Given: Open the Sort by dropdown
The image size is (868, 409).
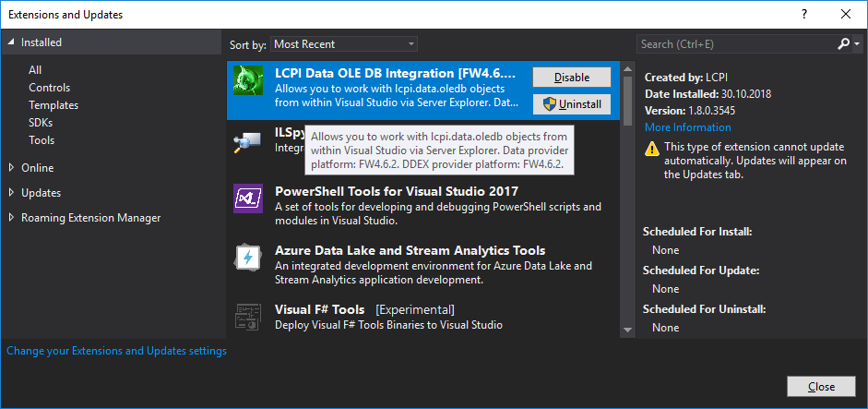Looking at the screenshot, I should 344,44.
